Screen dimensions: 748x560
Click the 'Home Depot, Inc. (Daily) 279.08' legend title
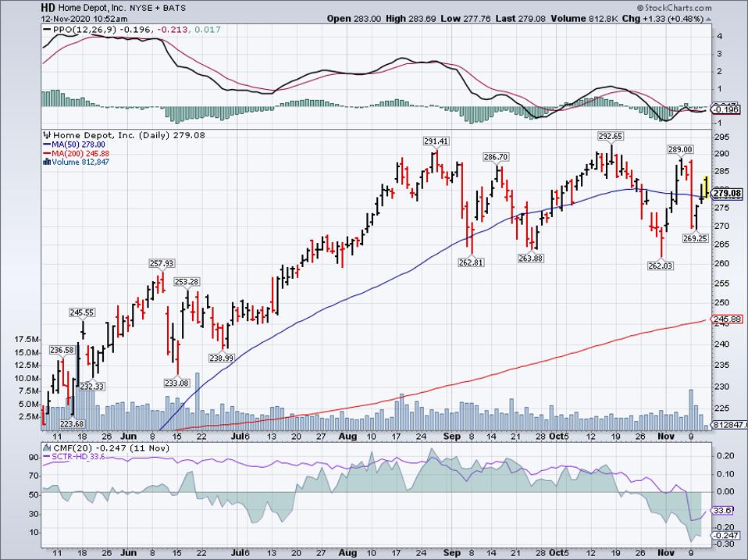(128, 135)
